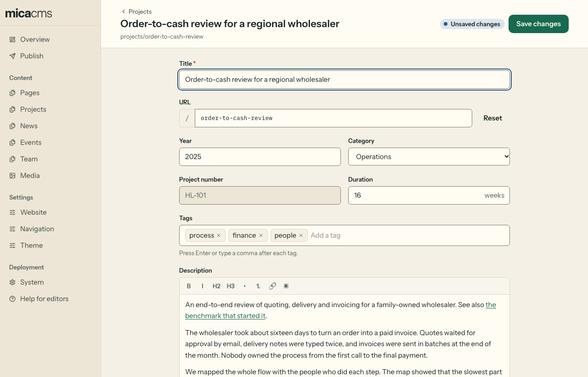The width and height of the screenshot is (588, 377).
Task: Toggle bold in description toolbar
Action: pyautogui.click(x=189, y=286)
